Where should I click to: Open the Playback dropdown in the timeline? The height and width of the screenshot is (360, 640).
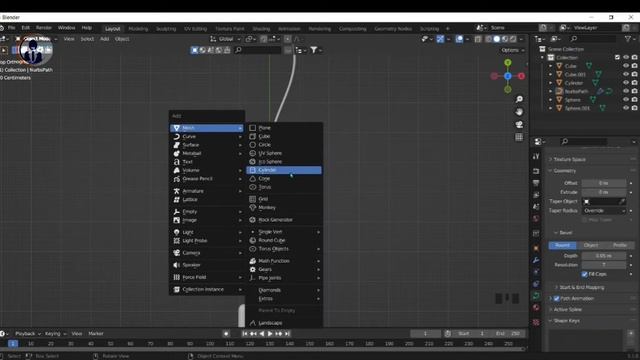[x=27, y=333]
